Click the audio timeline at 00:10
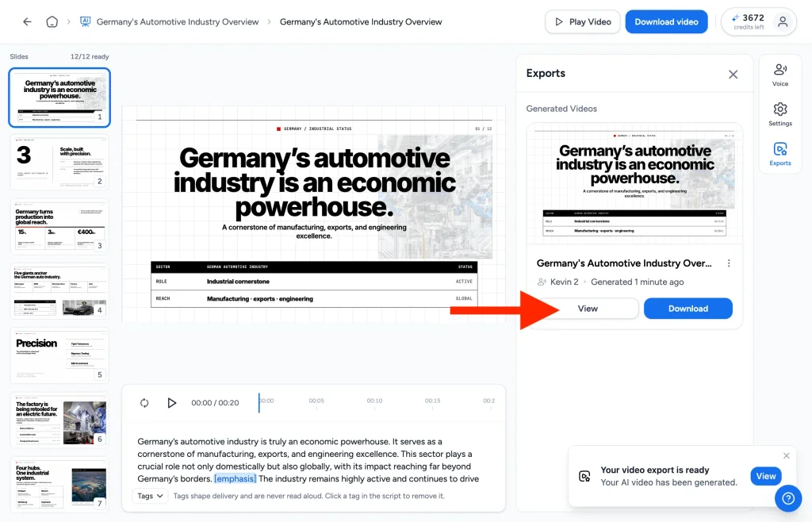Screen dimensions: 812x522 pyautogui.click(x=374, y=403)
